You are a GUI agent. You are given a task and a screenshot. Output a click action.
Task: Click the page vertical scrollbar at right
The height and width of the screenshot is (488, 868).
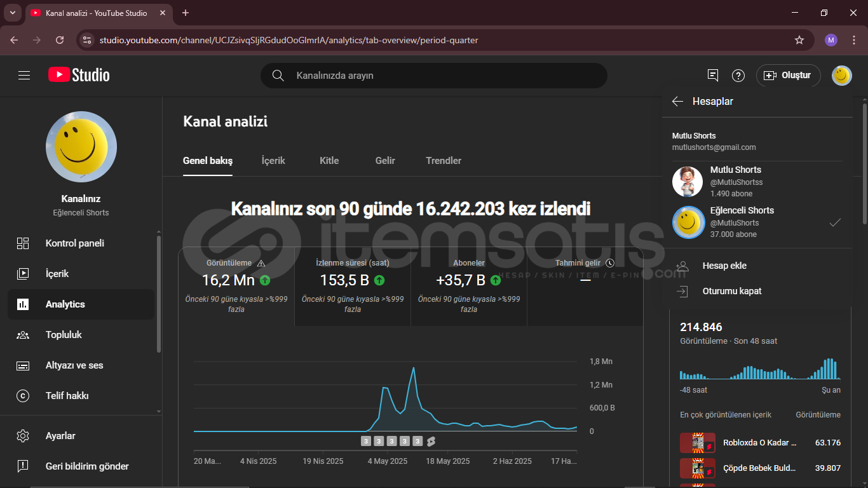[864, 163]
